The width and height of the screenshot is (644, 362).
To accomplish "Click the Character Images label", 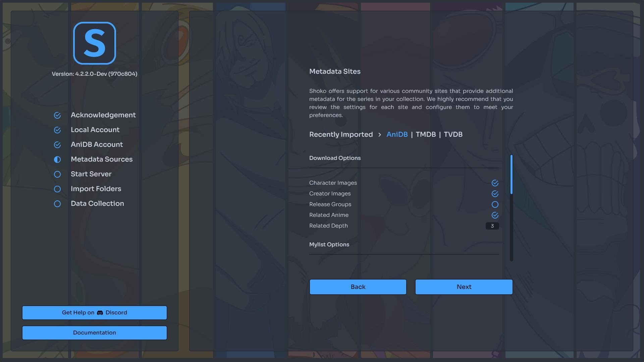I will [x=333, y=183].
